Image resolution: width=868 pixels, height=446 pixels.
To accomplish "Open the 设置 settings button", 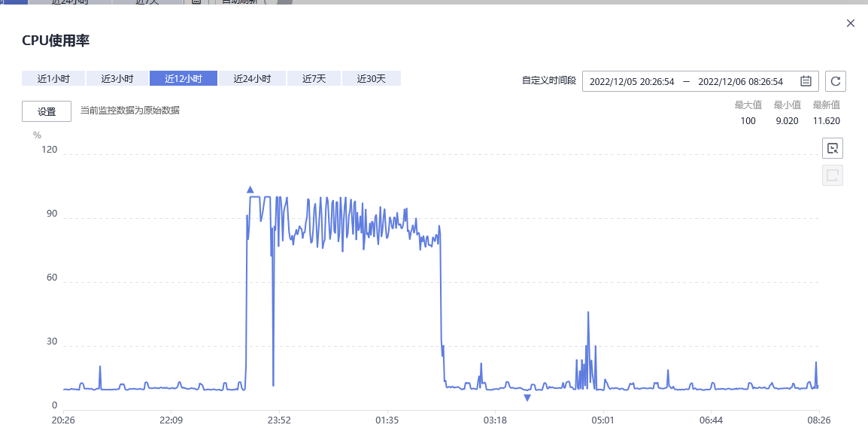I will [47, 111].
